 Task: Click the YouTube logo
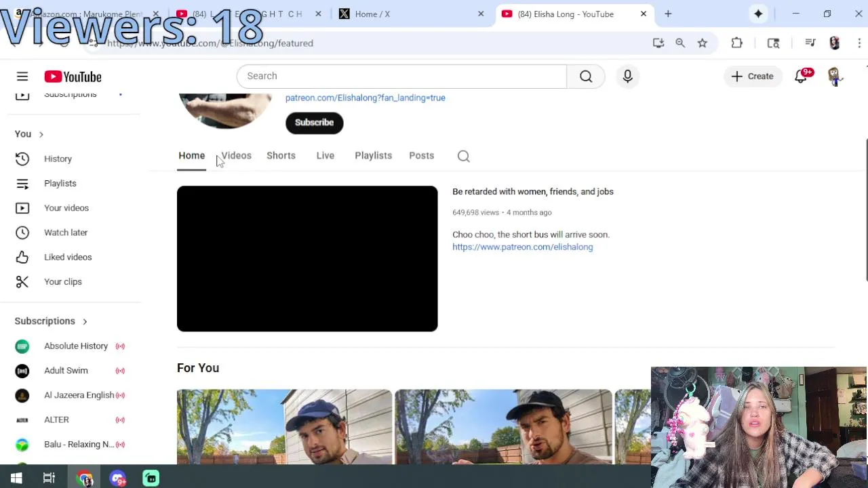tap(73, 77)
